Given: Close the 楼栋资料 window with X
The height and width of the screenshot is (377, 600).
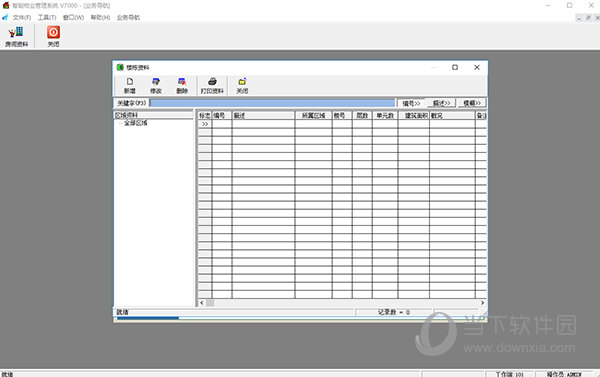Looking at the screenshot, I should (x=477, y=67).
